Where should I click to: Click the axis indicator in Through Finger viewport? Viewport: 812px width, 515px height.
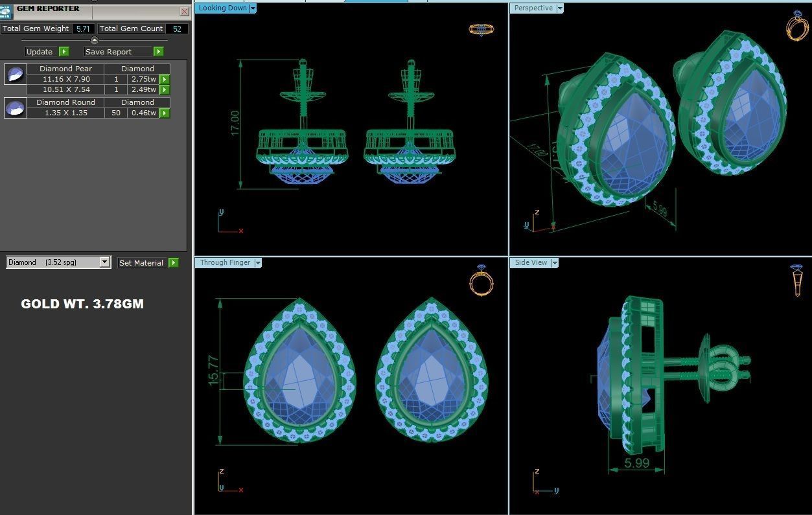pyautogui.click(x=229, y=480)
